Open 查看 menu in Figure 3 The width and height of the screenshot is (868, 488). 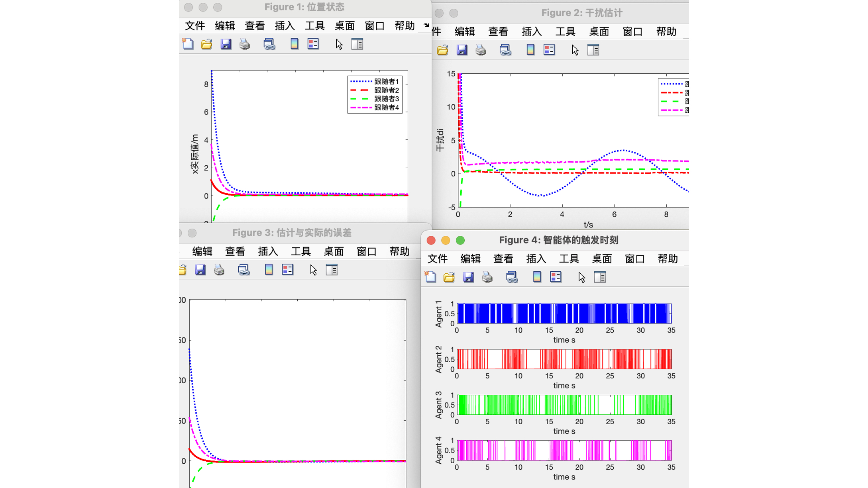click(235, 252)
